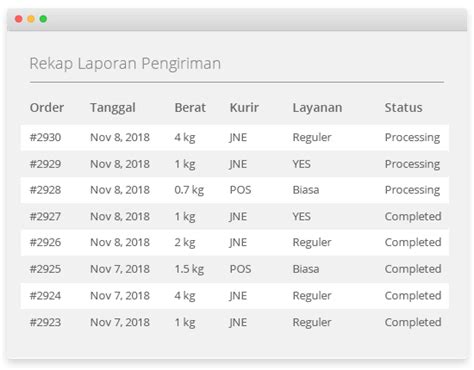Viewport: 474px width, 370px height.
Task: Click the red close window button
Action: pos(19,19)
